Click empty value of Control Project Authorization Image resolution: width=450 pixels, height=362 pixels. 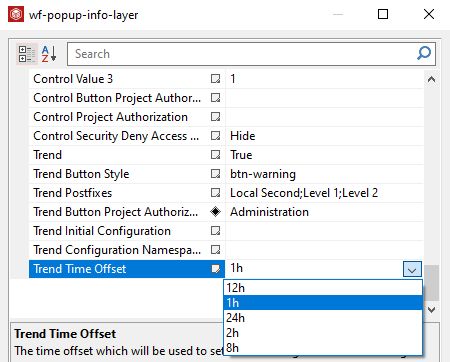[x=324, y=117]
